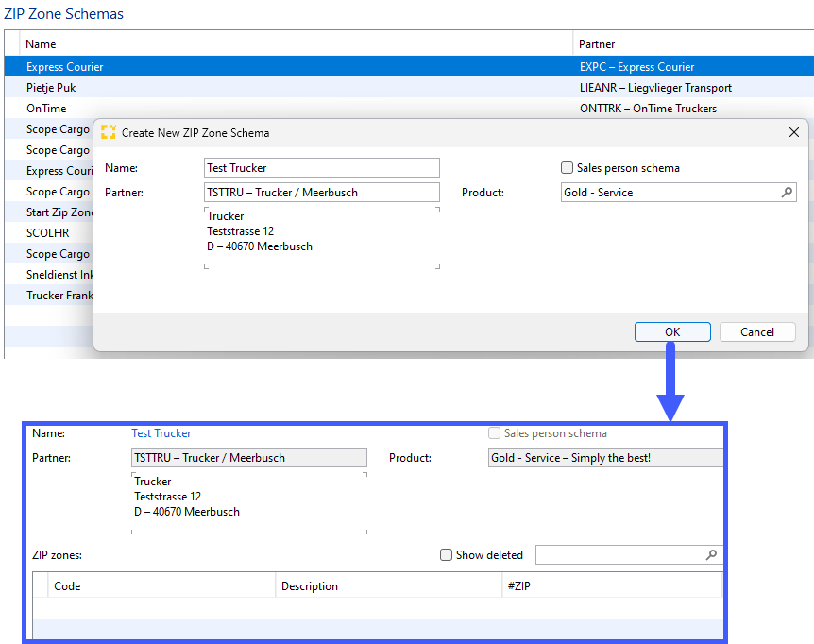Select the Sneldienst row in list
The width and height of the screenshot is (814, 644).
(49, 274)
